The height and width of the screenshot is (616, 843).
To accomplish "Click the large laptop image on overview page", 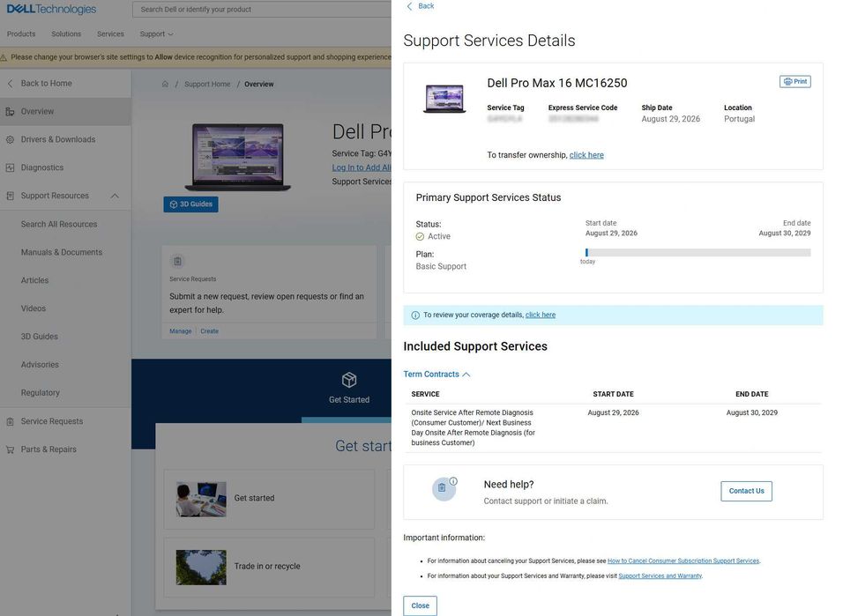I will pyautogui.click(x=237, y=158).
